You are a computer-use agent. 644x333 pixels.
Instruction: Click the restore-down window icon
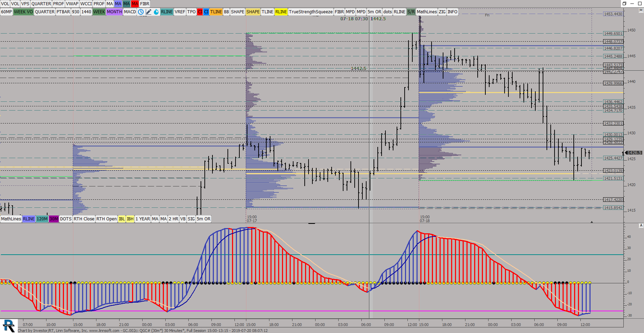[x=624, y=3]
